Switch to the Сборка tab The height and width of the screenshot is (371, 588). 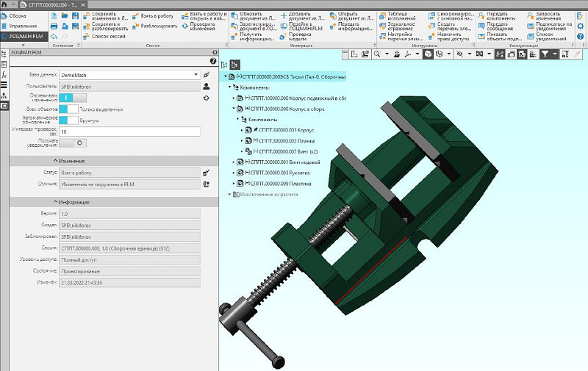18,15
